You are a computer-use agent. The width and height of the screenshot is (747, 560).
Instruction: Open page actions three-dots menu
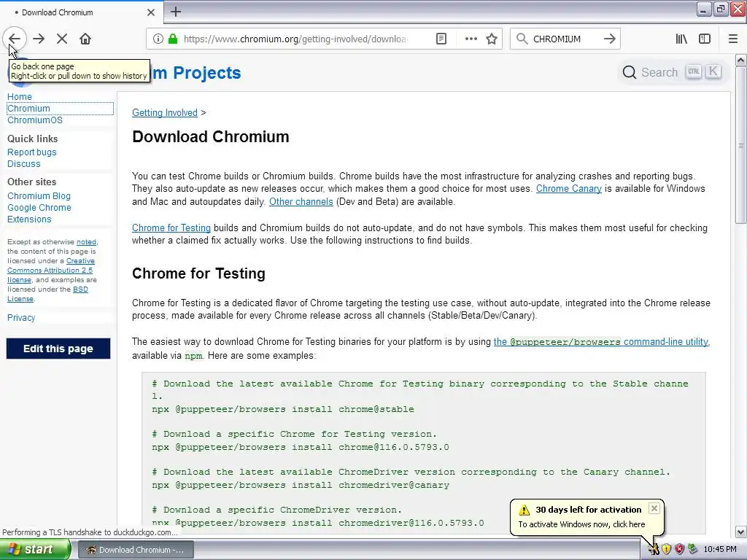471,39
